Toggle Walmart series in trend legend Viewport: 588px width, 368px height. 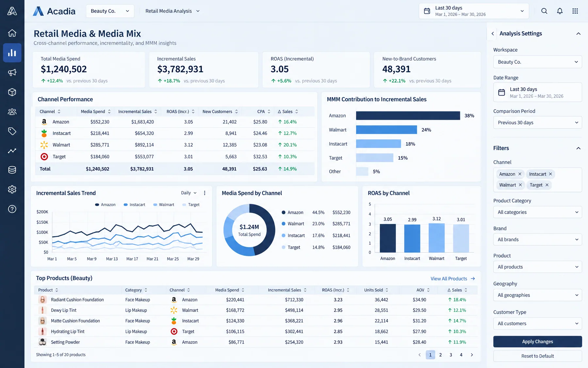(164, 205)
